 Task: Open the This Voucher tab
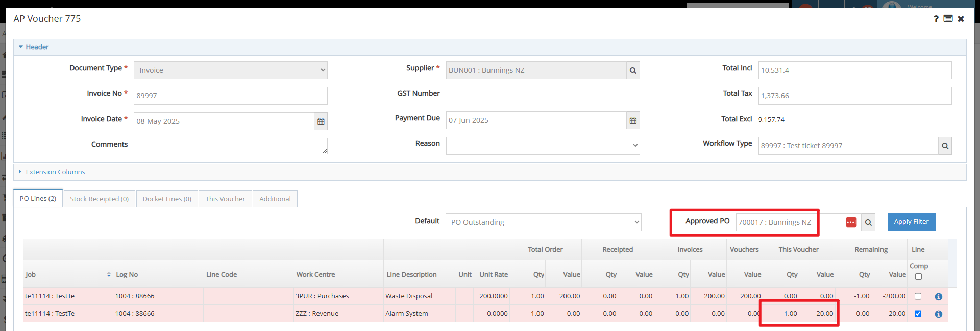[225, 199]
